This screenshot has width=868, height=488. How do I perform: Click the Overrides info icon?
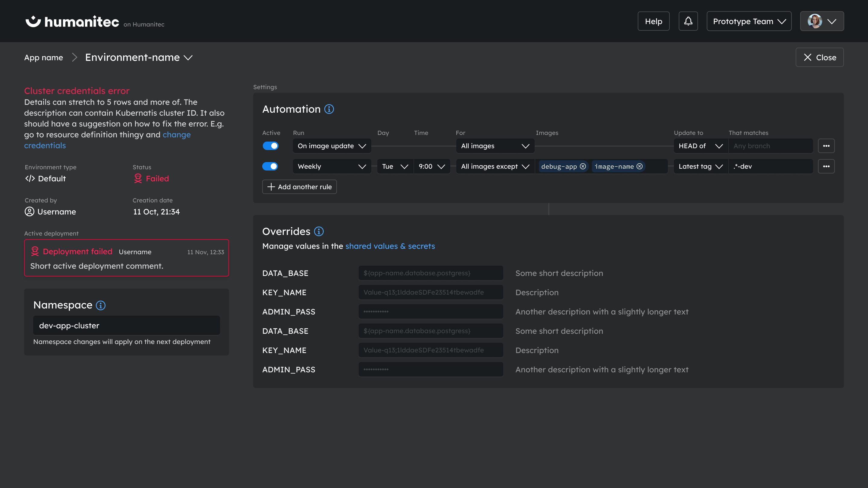pyautogui.click(x=319, y=231)
